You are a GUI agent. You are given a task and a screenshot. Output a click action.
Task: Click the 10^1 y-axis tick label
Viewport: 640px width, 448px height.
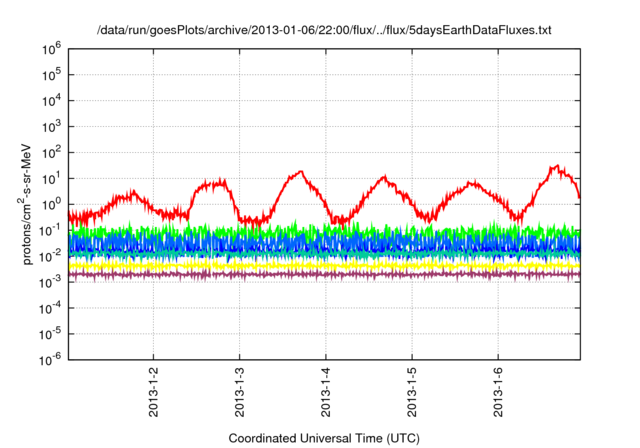coord(51,178)
